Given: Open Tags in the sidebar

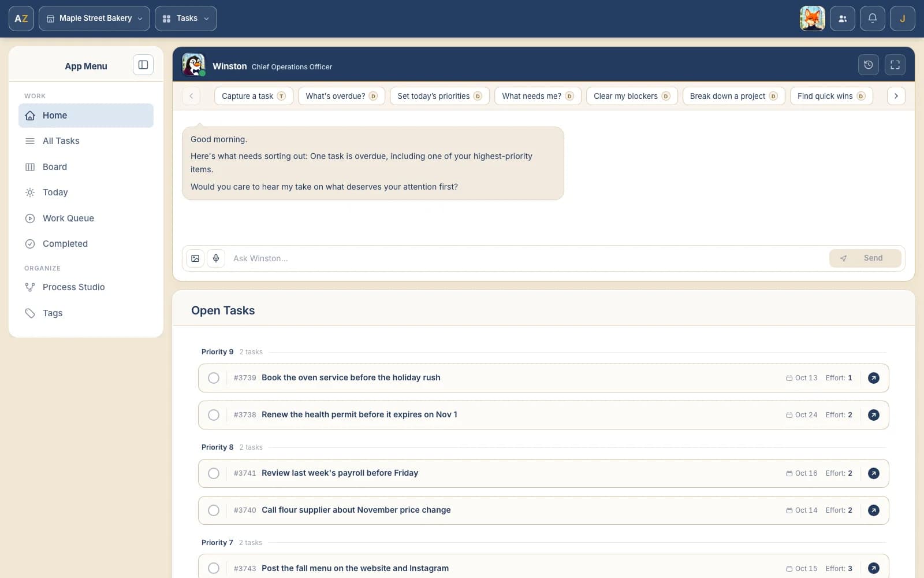Looking at the screenshot, I should [x=86, y=313].
